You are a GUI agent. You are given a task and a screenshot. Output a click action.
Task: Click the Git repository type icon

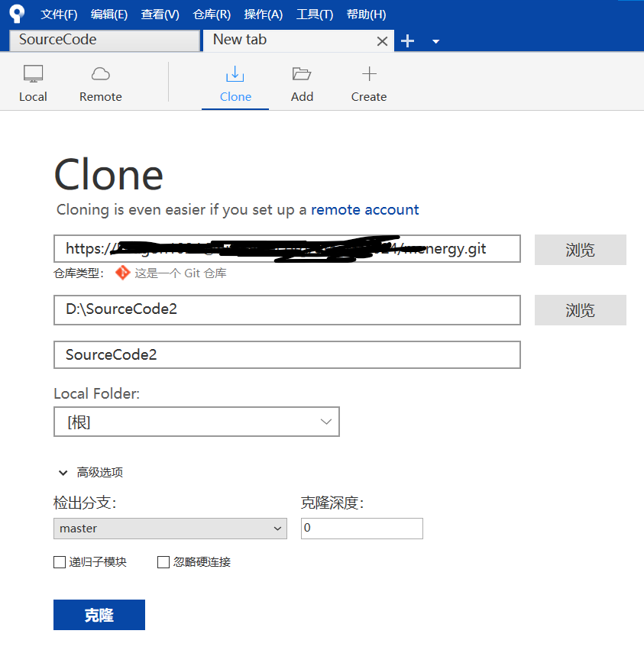tap(122, 272)
